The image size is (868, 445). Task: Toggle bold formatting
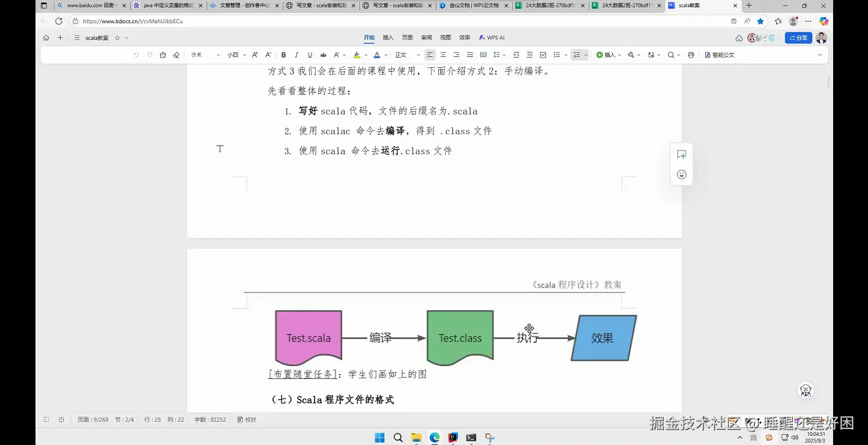(283, 54)
